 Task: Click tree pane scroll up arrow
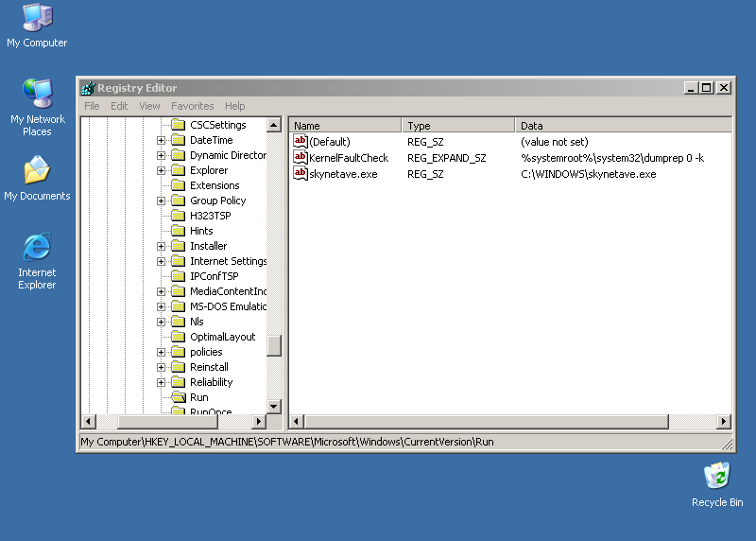[x=274, y=125]
